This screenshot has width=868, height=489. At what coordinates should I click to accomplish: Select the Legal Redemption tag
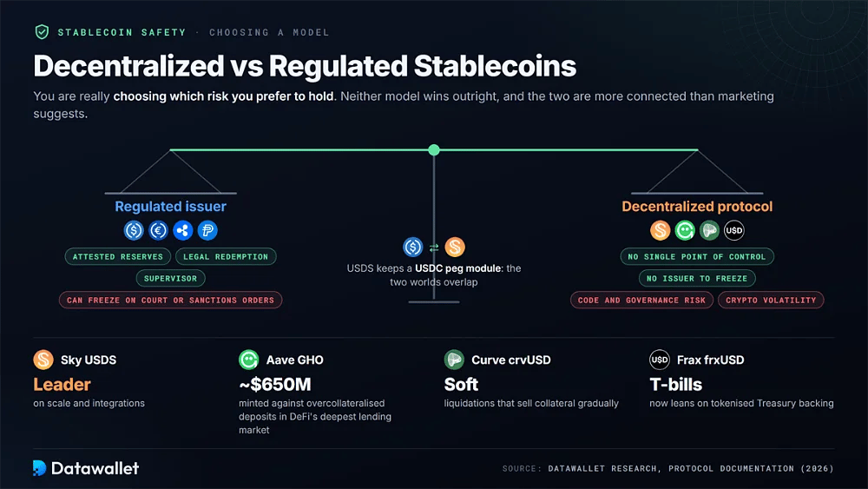(226, 256)
